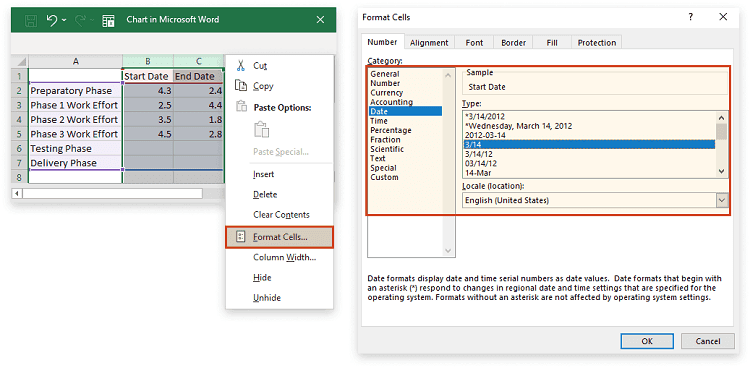Click the Edit Data in Excel table icon
The image size is (750, 368).
pos(108,20)
